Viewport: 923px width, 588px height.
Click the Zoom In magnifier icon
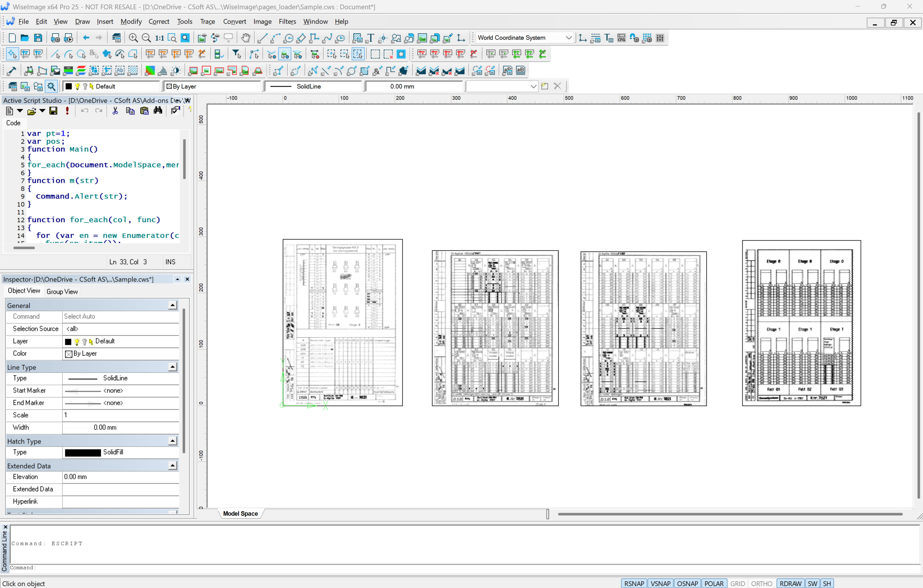click(x=133, y=38)
